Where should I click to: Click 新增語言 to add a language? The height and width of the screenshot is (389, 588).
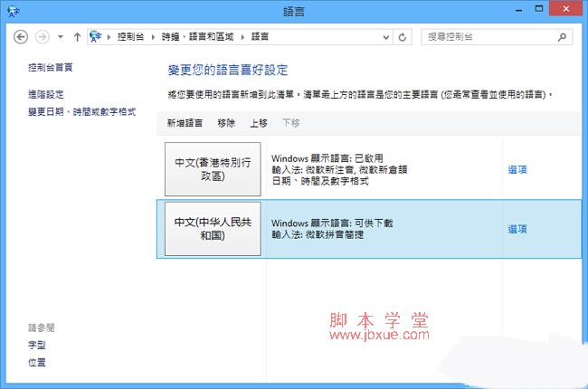[x=185, y=123]
